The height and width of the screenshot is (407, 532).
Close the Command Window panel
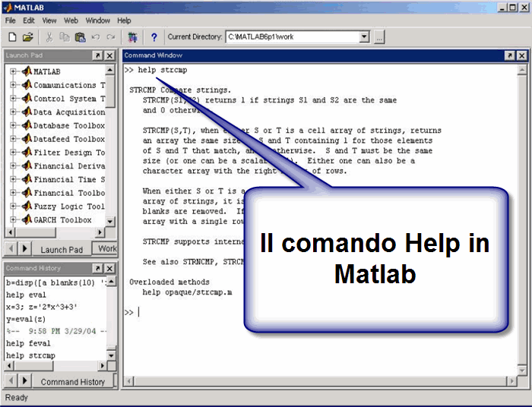click(522, 55)
